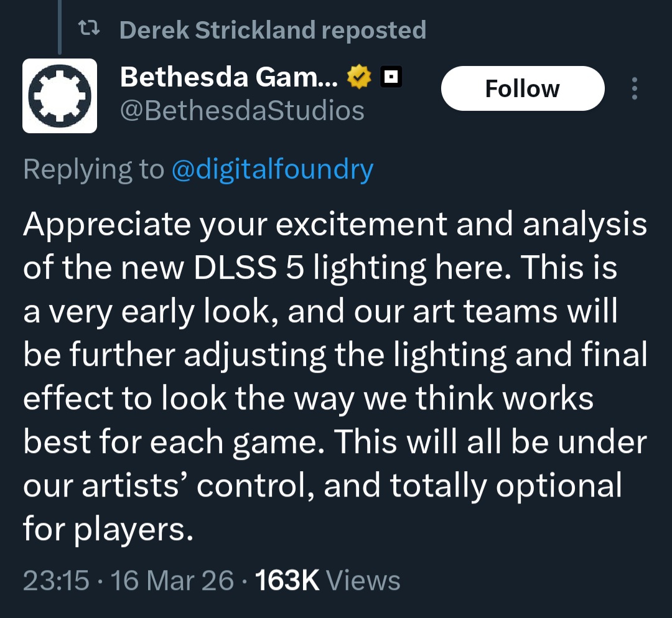672x618 pixels.
Task: Click the 23:15 post time
Action: coord(56,581)
